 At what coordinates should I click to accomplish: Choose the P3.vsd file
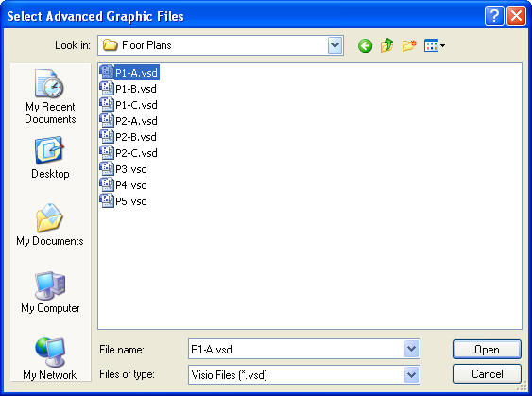(124, 169)
